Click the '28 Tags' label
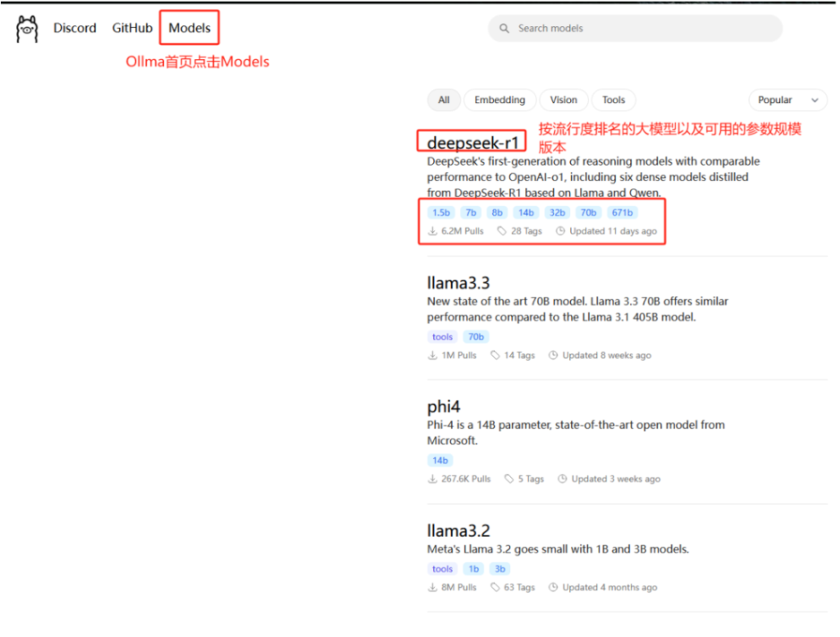The height and width of the screenshot is (637, 840). [527, 231]
